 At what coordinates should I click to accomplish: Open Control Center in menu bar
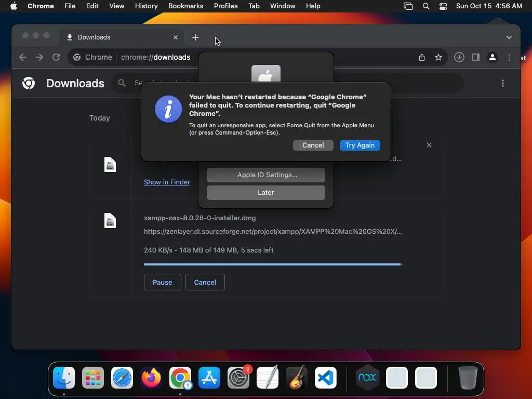[443, 6]
